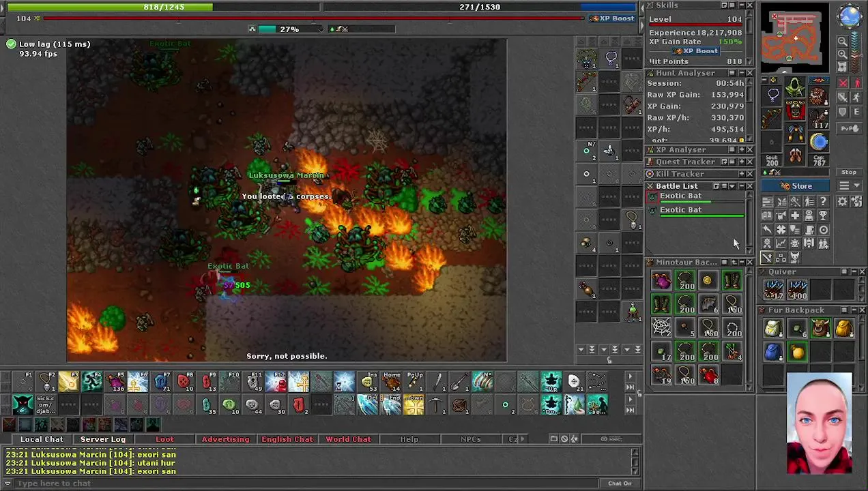The width and height of the screenshot is (868, 491).
Task: Use the rope on action bar
Action: click(459, 404)
